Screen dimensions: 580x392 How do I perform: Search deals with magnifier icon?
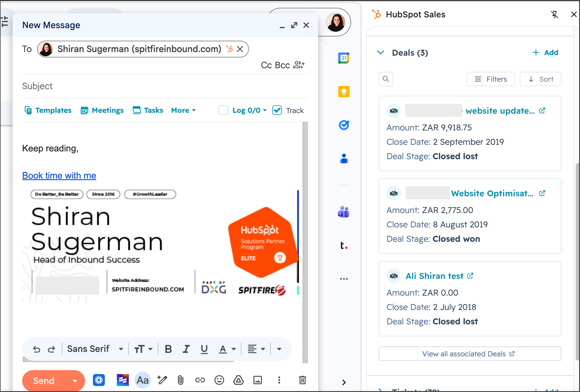pos(386,79)
